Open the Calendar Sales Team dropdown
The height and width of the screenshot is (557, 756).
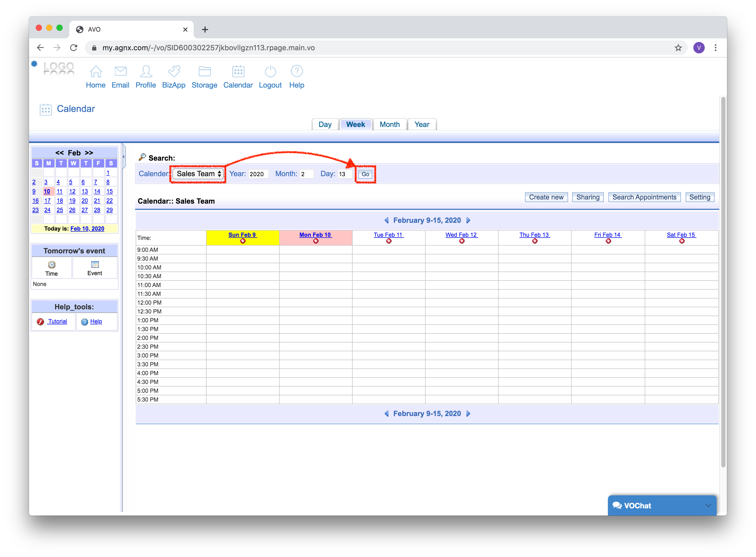pos(198,174)
